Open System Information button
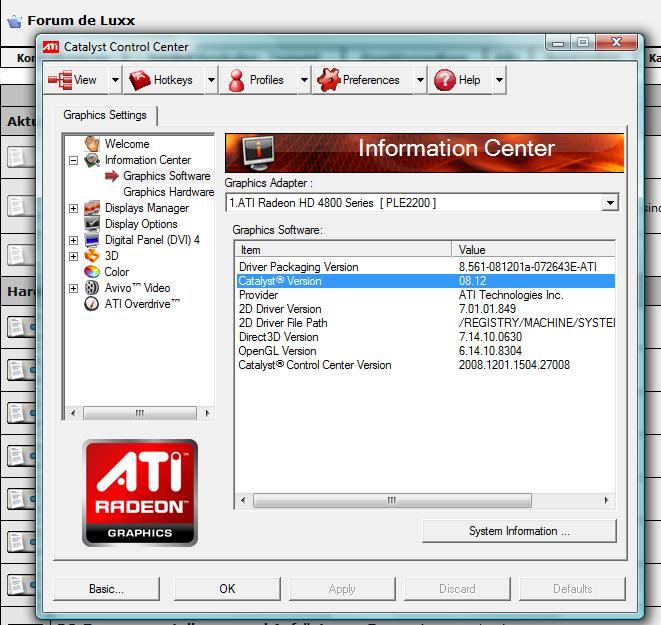661x625 pixels. click(x=519, y=531)
